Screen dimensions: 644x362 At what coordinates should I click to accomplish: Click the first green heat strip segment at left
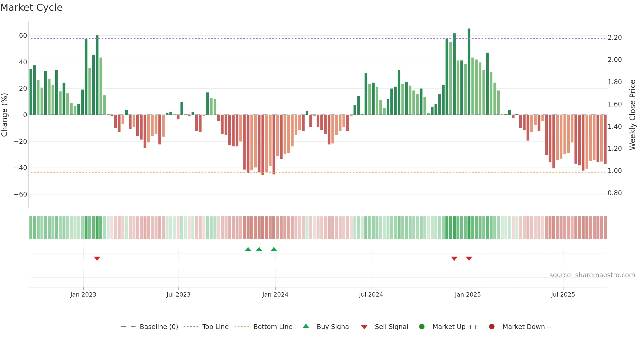pyautogui.click(x=31, y=228)
